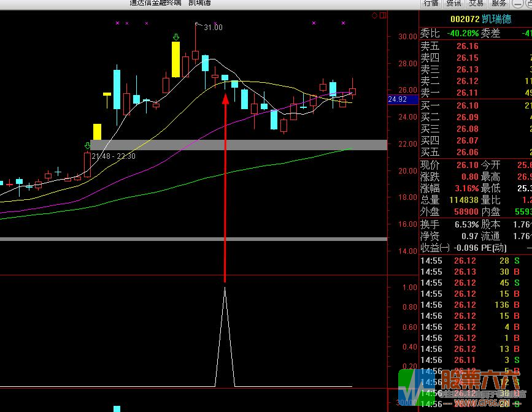Click the green down-arrow beside the 21.48 label

tap(88, 146)
